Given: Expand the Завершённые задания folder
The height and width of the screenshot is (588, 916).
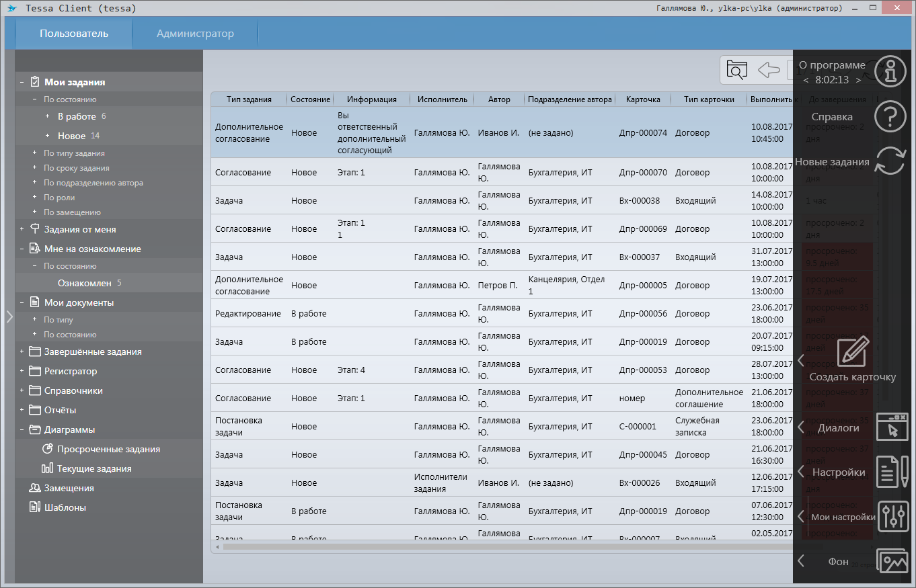Looking at the screenshot, I should click(x=22, y=352).
